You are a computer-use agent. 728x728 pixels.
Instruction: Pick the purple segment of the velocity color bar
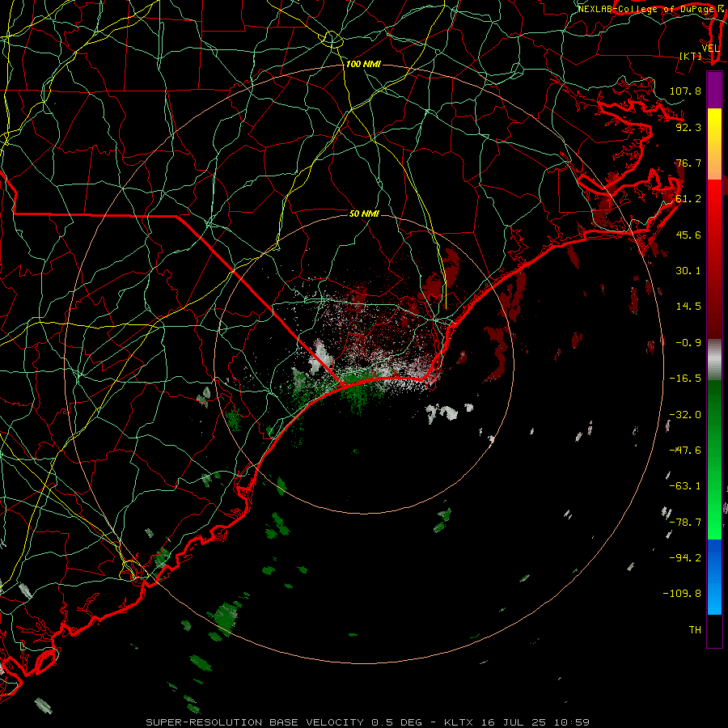point(714,90)
